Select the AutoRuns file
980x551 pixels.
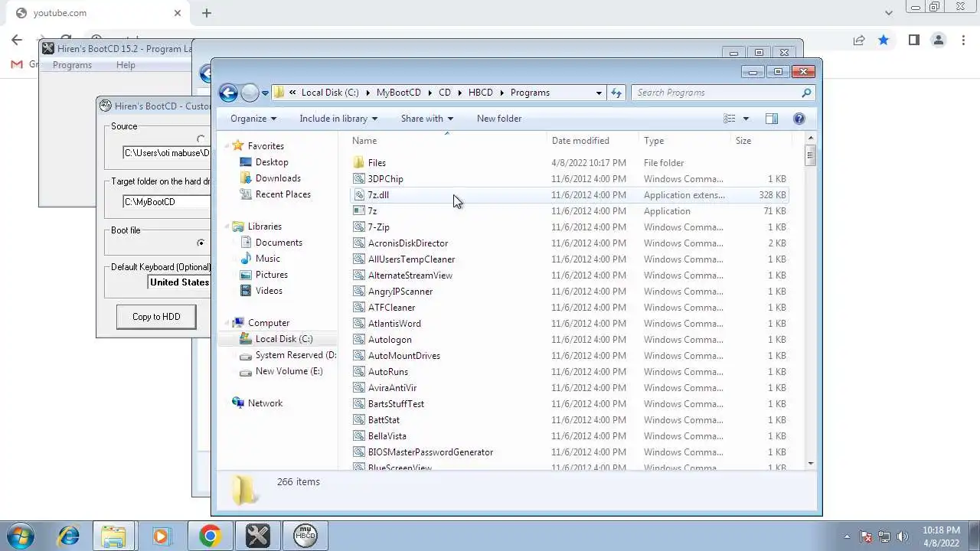point(388,372)
